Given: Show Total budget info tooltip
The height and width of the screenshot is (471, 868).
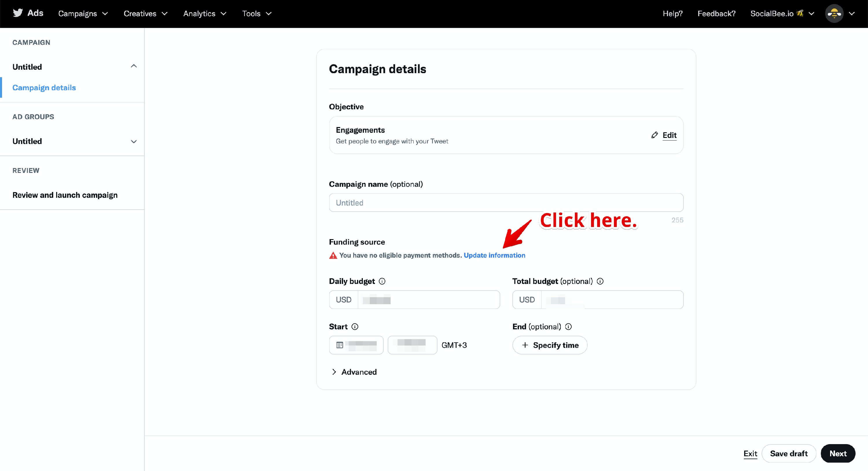Looking at the screenshot, I should click(x=600, y=281).
